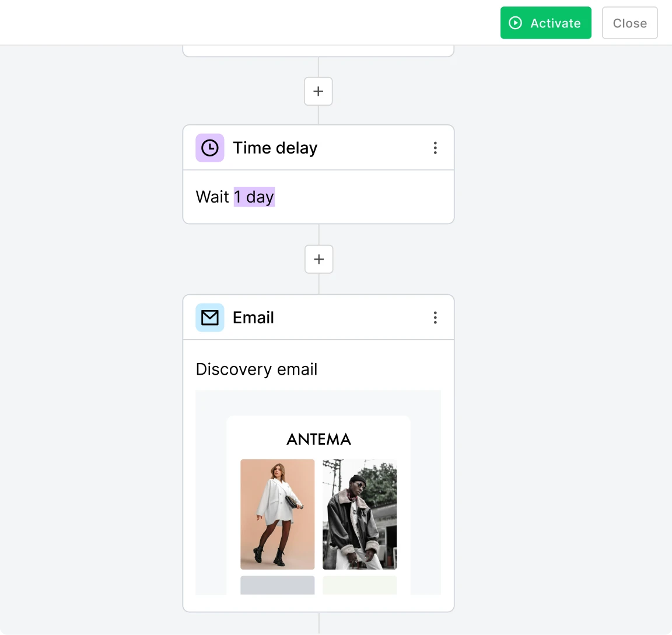This screenshot has height=635, width=672.
Task: Click the plus icon above the Time delay step
Action: coord(318,91)
